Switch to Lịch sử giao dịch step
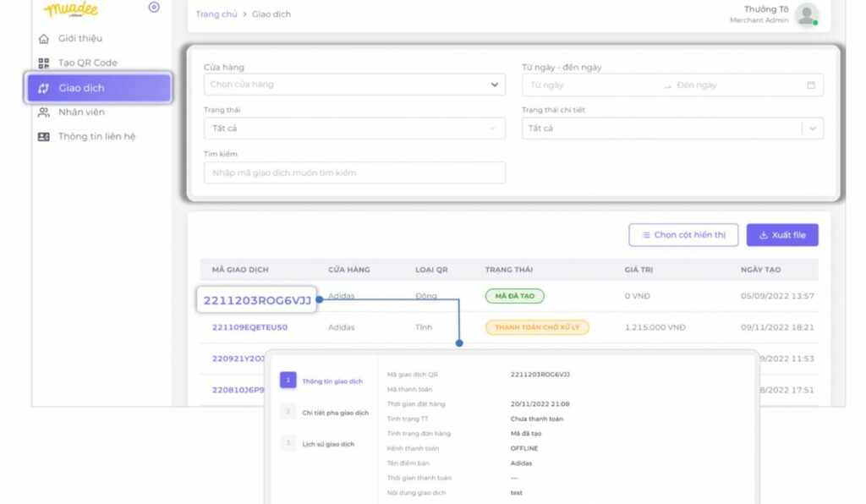 (x=328, y=444)
